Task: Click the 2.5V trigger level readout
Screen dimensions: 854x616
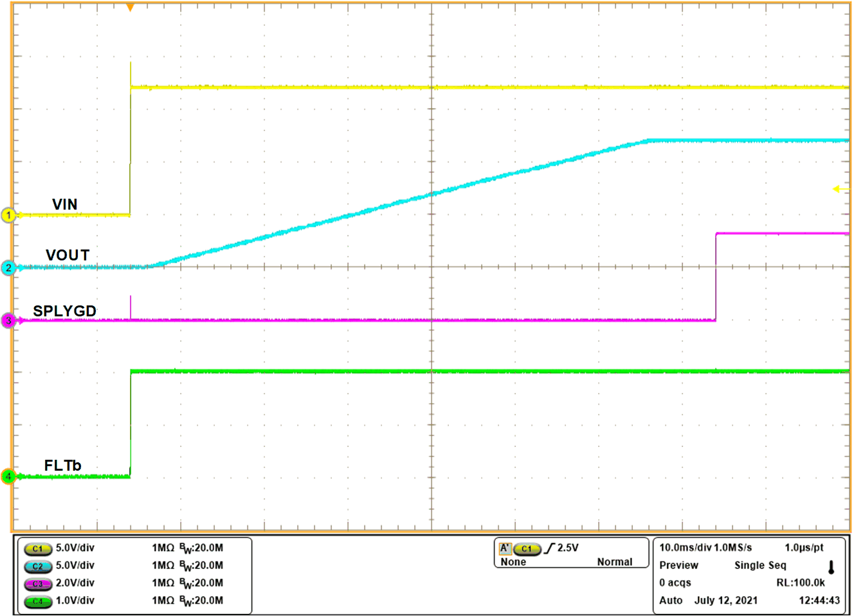Action: [x=568, y=548]
